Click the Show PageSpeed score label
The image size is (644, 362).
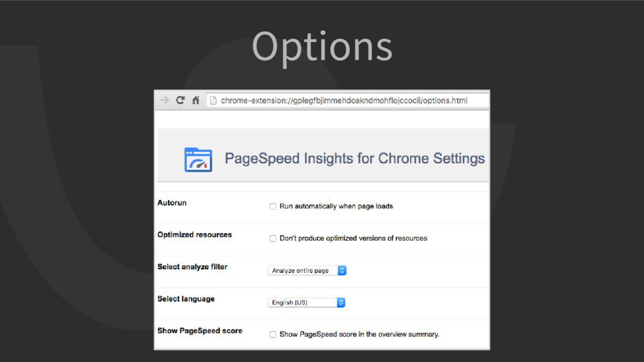[200, 331]
